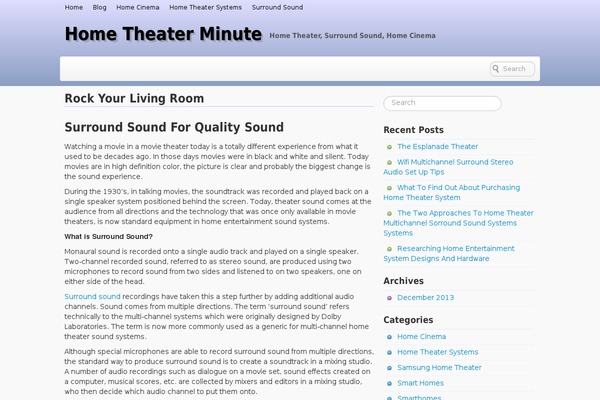Open the Blog menu item
600x400 pixels.
click(x=99, y=7)
